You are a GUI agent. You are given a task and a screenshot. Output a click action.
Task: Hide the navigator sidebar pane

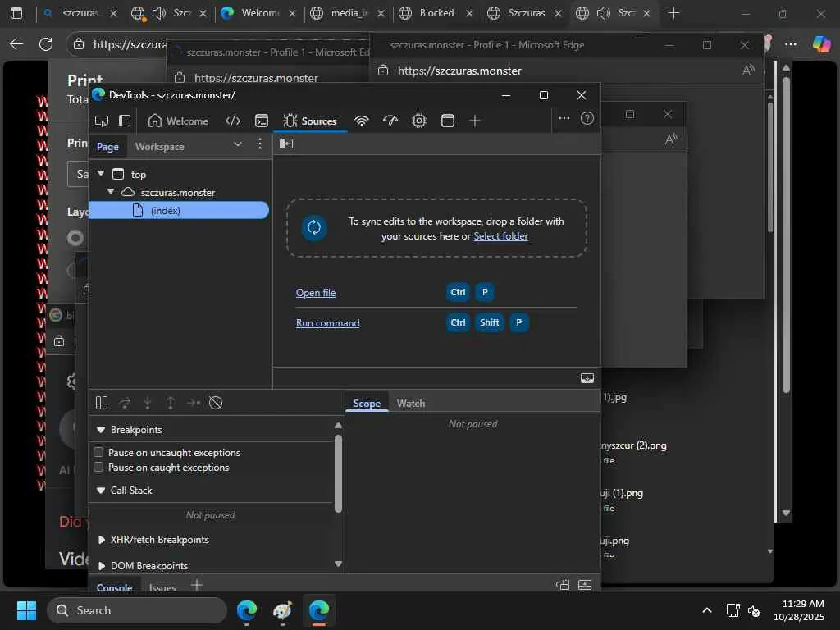(x=286, y=144)
